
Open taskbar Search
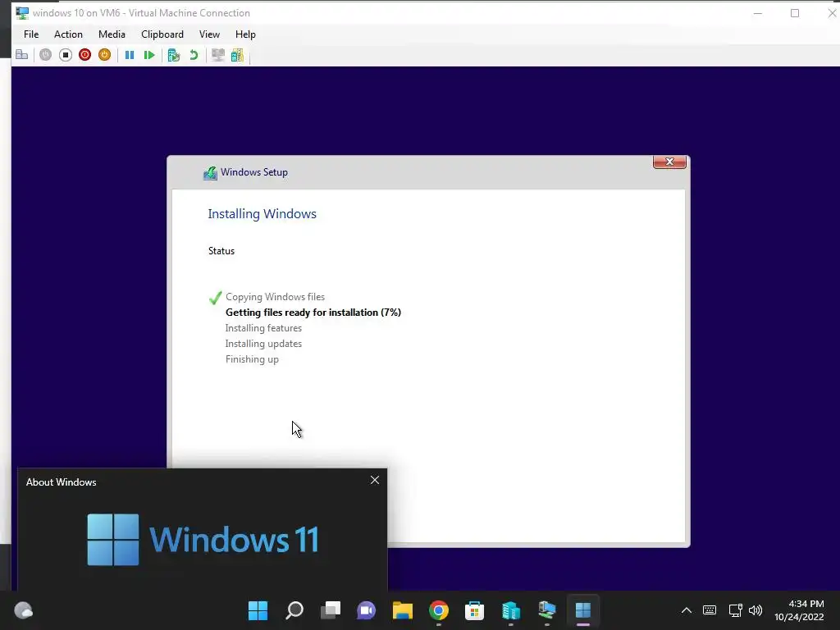point(294,610)
